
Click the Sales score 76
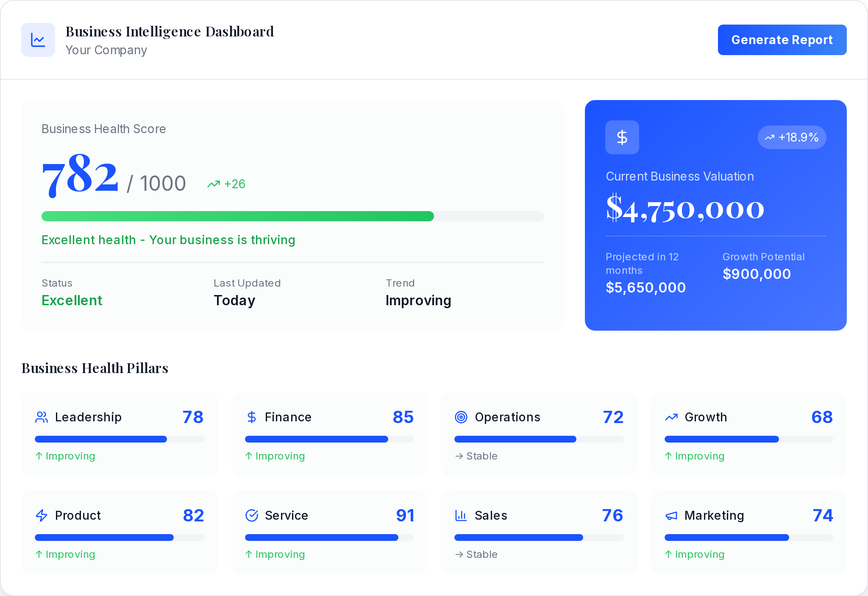[613, 515]
